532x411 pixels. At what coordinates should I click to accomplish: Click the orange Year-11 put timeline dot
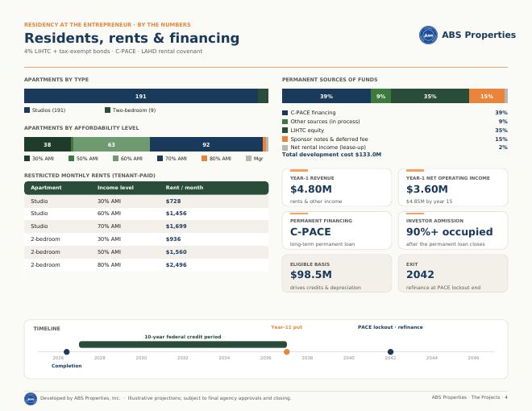pyautogui.click(x=287, y=352)
